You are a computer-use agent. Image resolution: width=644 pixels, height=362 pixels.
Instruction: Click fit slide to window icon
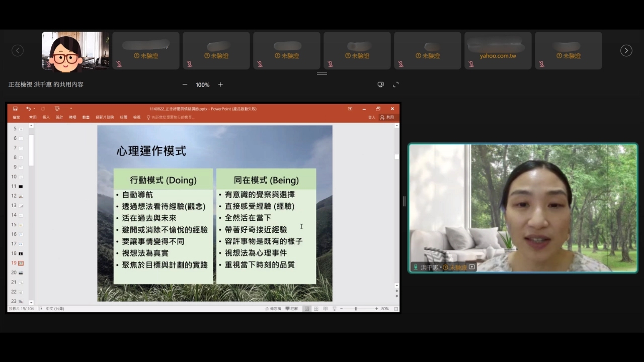coord(396,309)
